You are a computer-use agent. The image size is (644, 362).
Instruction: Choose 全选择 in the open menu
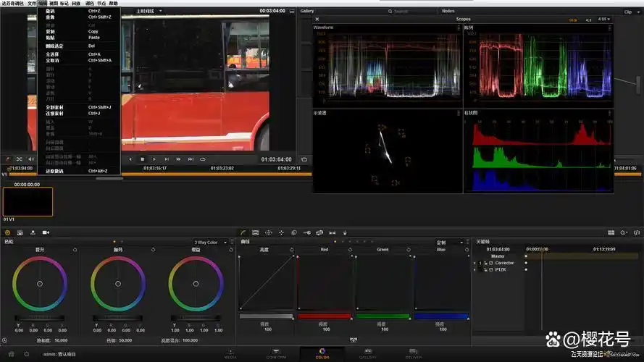click(53, 54)
